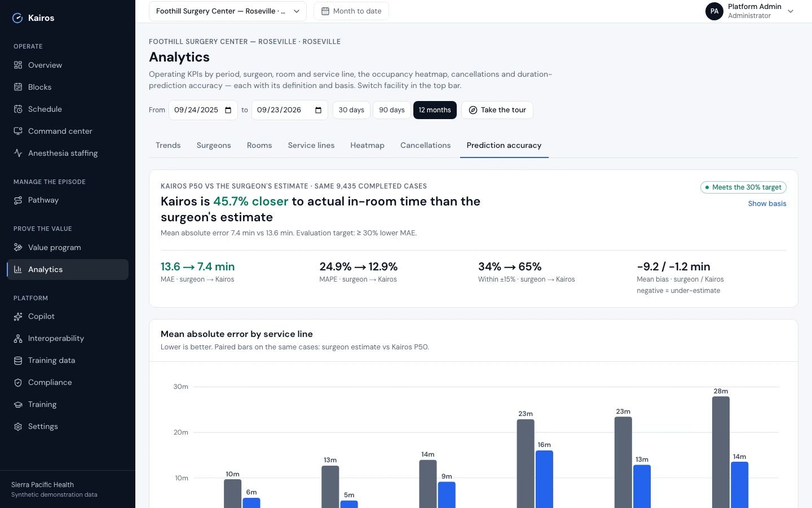
Task: Click the 13.6 → 7.4 min MAE value
Action: pos(197,266)
